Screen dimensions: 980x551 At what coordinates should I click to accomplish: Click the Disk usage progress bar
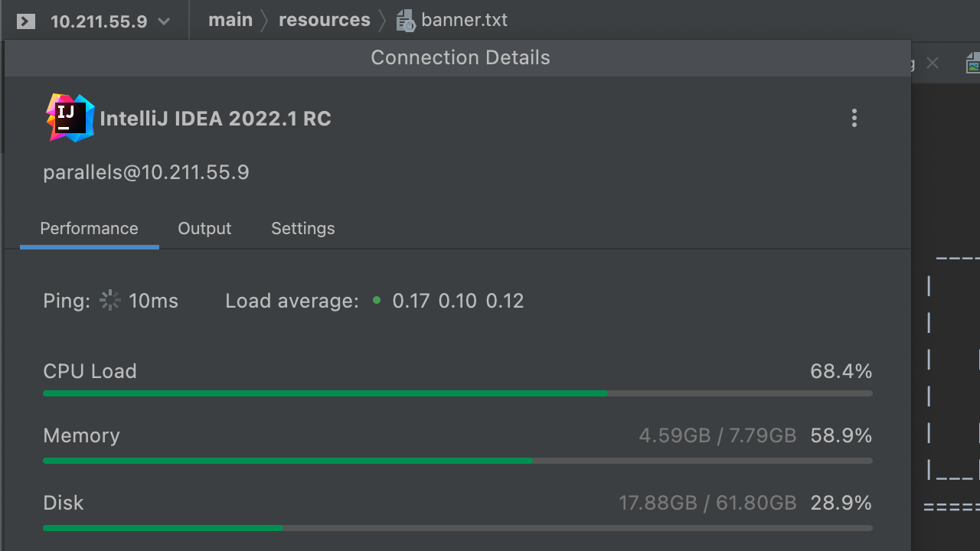pos(457,528)
